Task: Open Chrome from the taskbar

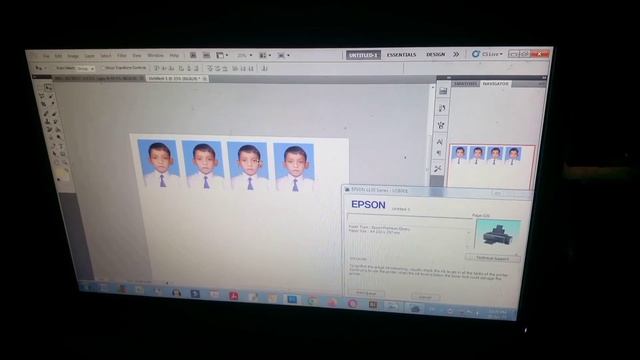Action: (312, 300)
